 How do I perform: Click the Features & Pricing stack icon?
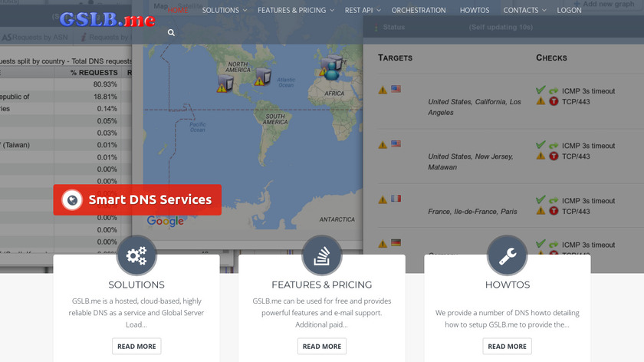pos(321,255)
